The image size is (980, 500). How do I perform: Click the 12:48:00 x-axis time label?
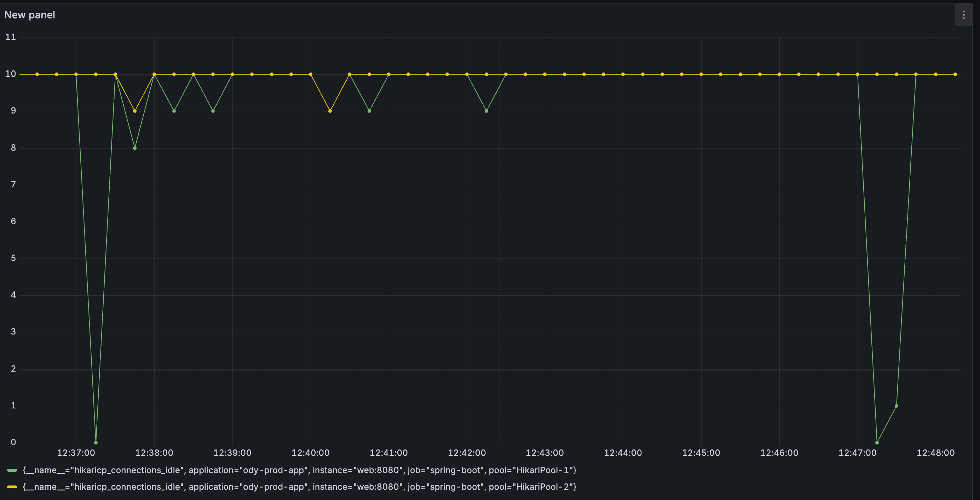tap(935, 453)
